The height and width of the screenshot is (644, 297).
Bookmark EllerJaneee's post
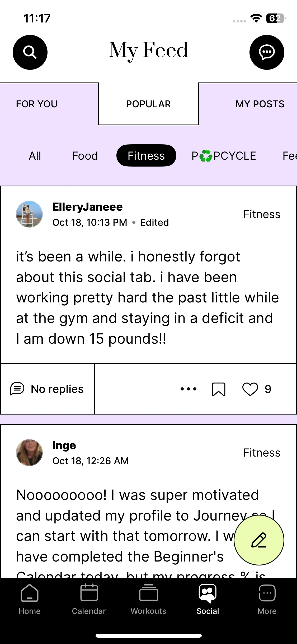tap(219, 389)
